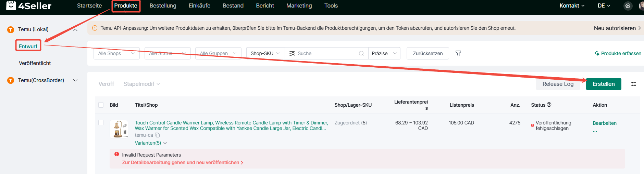Image resolution: width=644 pixels, height=174 pixels.
Task: Copy the temu-ca shop name icon
Action: (157, 135)
